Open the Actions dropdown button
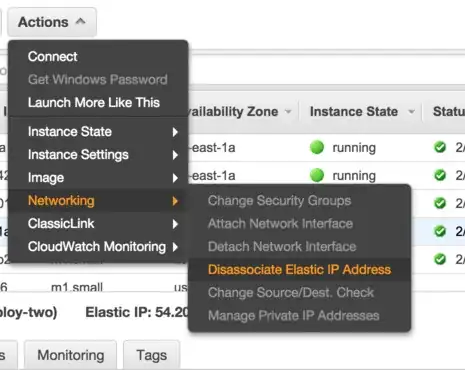465x370 pixels. point(52,22)
